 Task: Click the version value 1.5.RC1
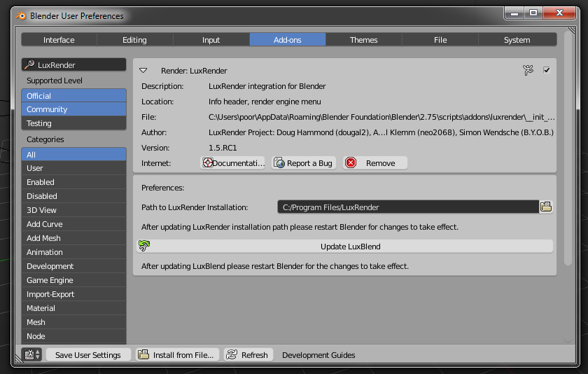click(x=223, y=148)
